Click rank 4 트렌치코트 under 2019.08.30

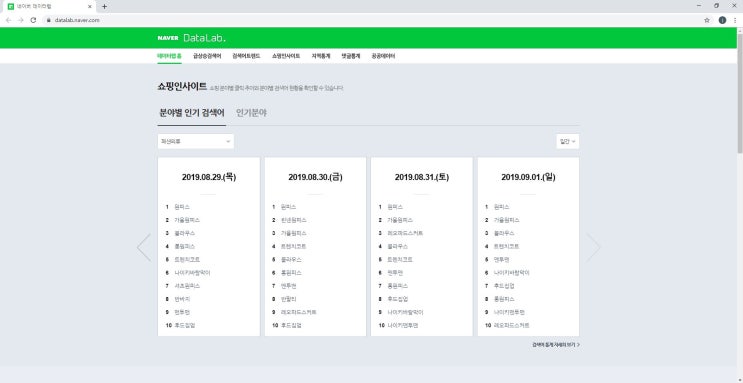(x=294, y=246)
